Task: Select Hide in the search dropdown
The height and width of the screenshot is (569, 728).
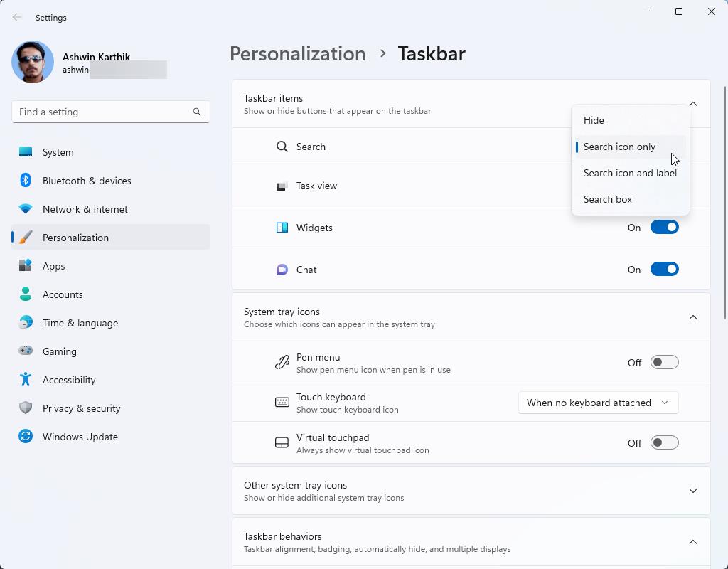Action: click(630, 120)
